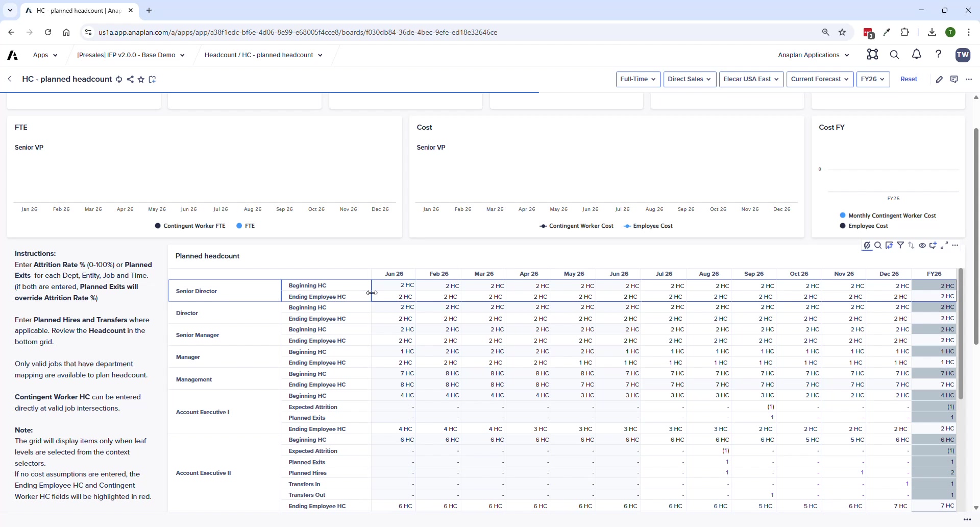Screen dimensions: 980x527
Task: Open the Apps menu
Action: (44, 55)
